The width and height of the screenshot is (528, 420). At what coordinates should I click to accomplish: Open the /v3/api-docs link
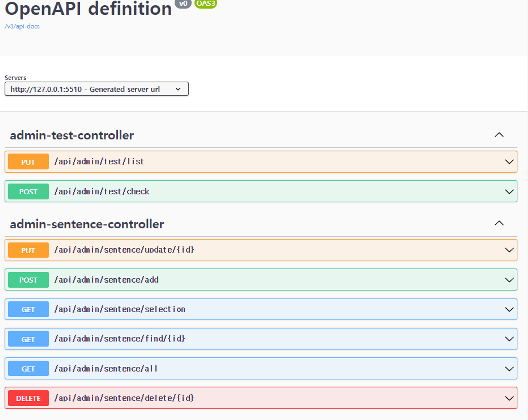coord(22,26)
